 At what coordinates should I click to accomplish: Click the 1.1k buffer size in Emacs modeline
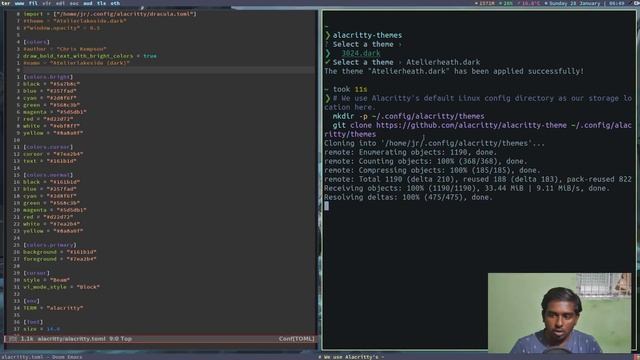tap(27, 339)
